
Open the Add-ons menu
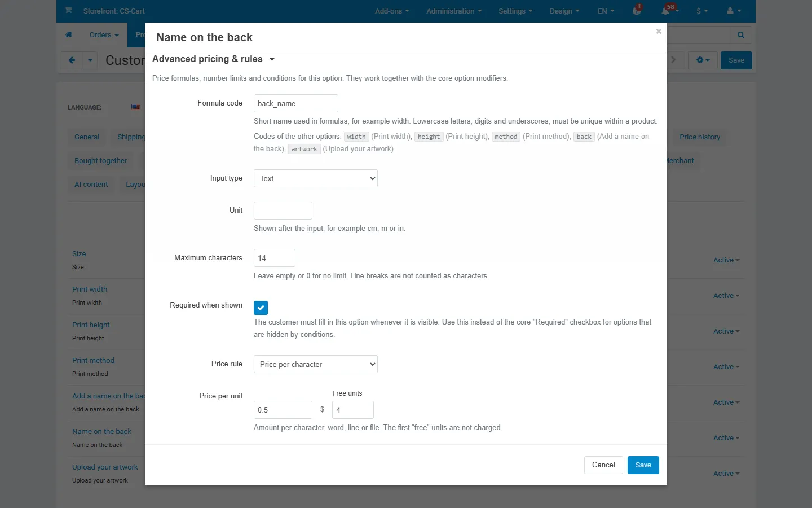click(x=392, y=11)
